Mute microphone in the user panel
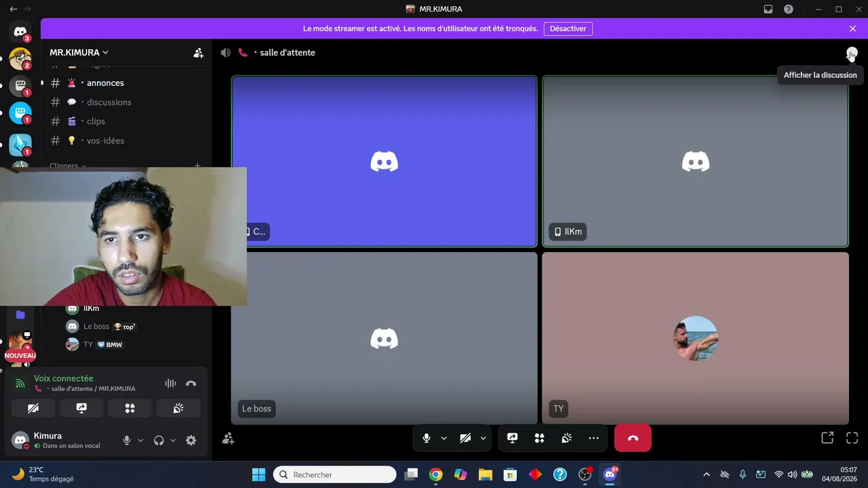Screen dimensions: 868x488 [x=126, y=441]
